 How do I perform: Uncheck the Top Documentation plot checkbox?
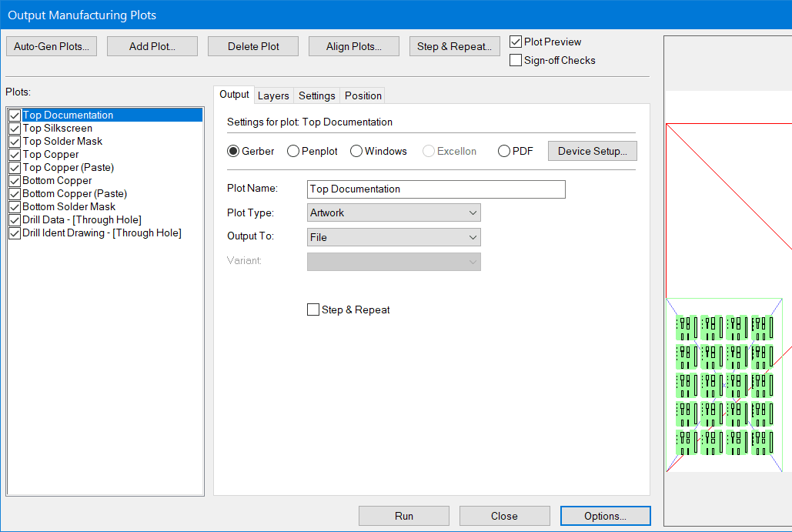[x=15, y=115]
